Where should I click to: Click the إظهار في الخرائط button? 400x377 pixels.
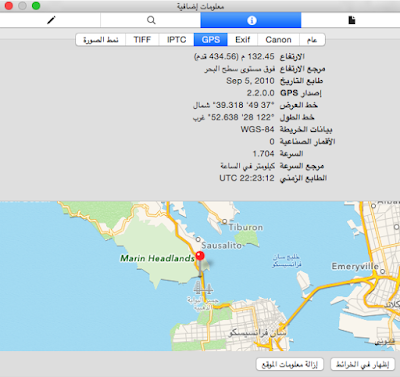tap(362, 364)
